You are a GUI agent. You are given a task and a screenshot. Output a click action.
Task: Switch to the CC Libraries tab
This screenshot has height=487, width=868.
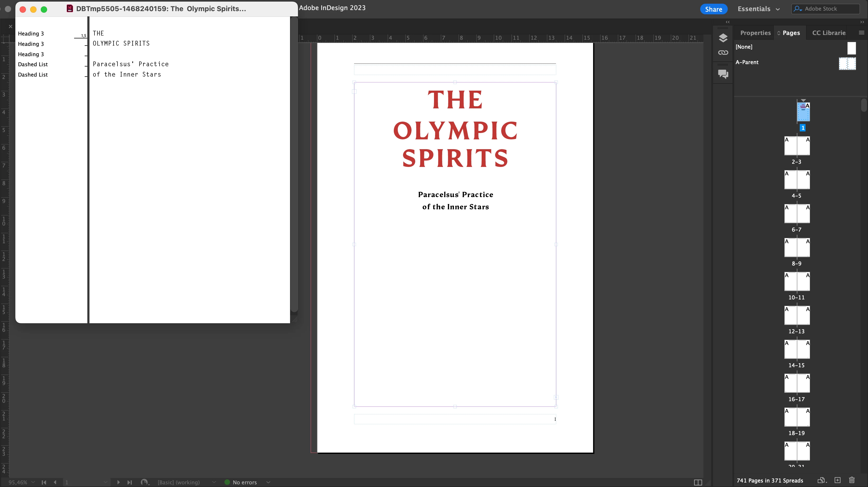point(829,33)
